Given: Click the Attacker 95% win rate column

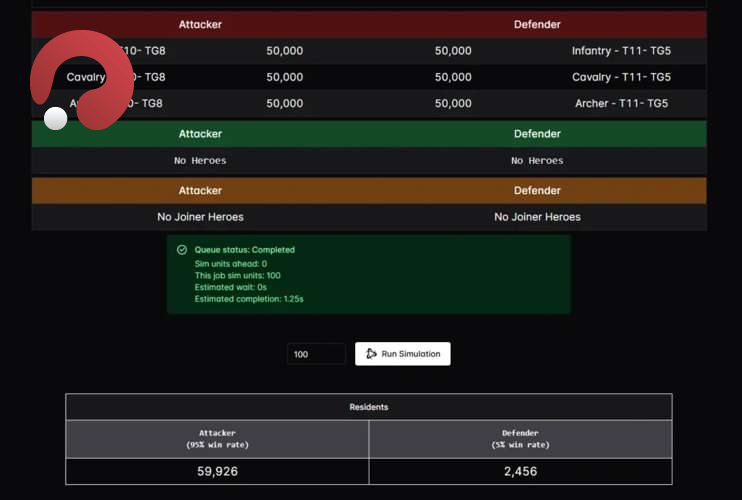Looking at the screenshot, I should coord(217,439).
